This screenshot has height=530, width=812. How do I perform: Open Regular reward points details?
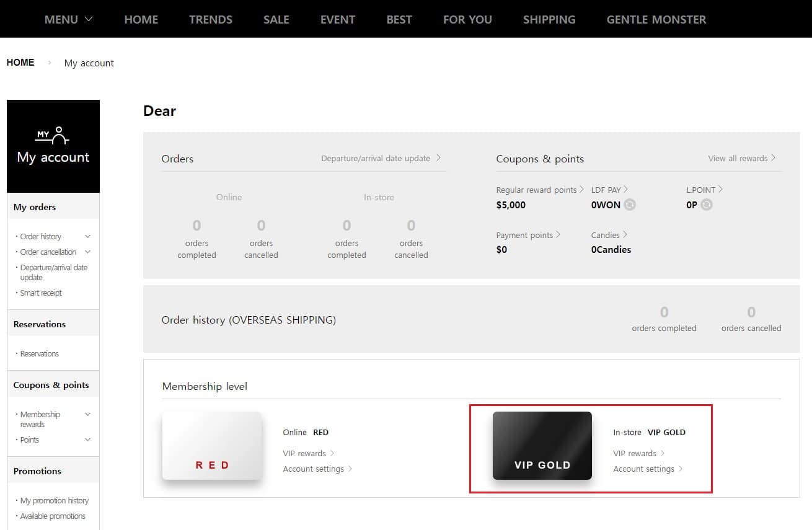coord(539,190)
